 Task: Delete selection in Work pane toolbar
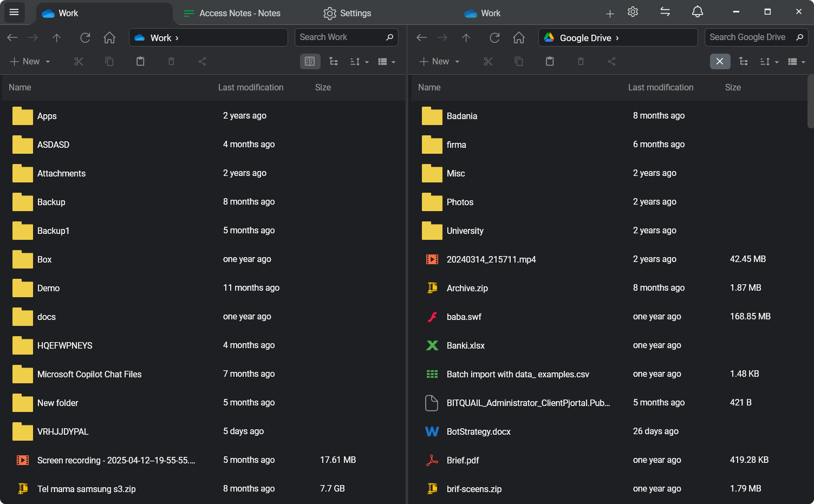[x=171, y=61]
